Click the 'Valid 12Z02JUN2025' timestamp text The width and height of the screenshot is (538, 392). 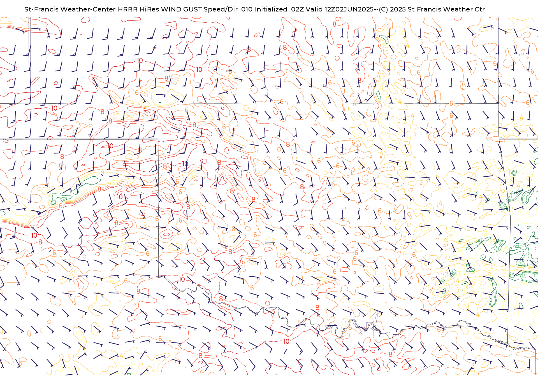(x=340, y=9)
